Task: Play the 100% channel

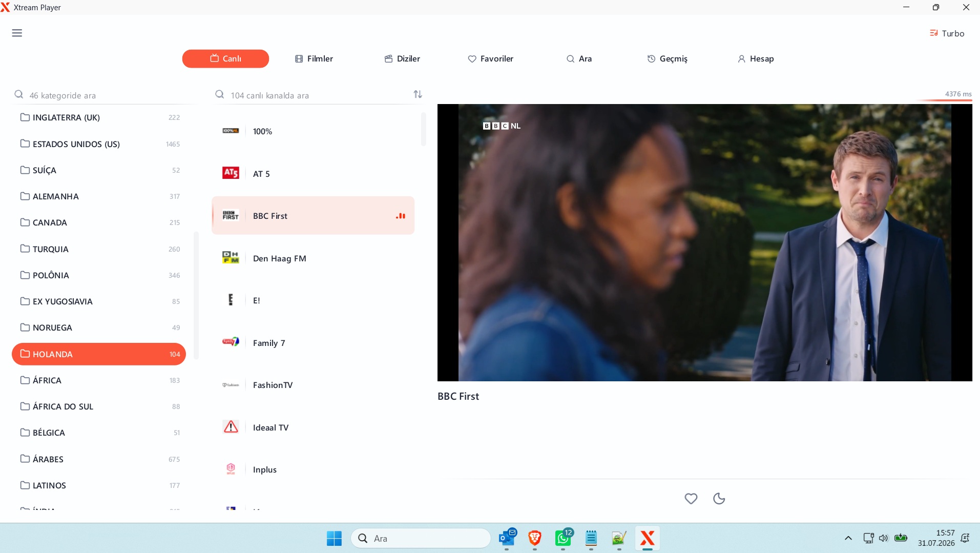Action: [x=313, y=131]
